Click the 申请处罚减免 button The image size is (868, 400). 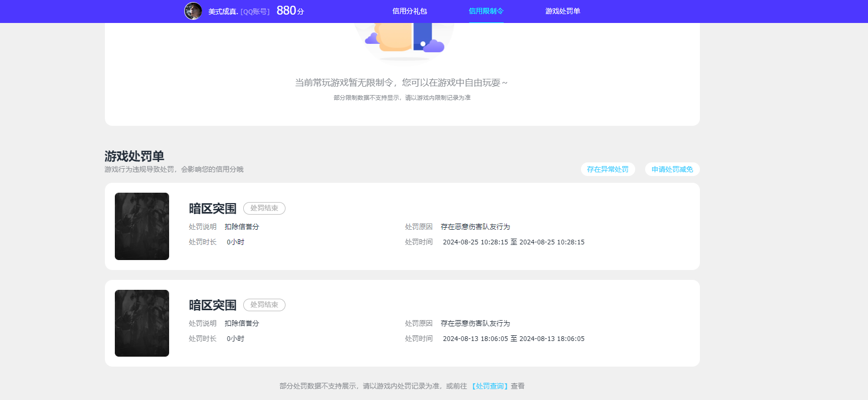672,169
